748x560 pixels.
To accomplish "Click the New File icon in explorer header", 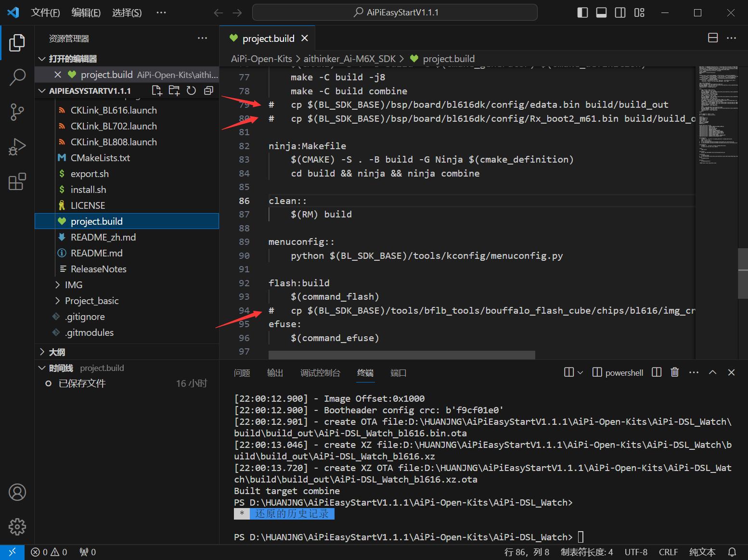I will click(157, 90).
